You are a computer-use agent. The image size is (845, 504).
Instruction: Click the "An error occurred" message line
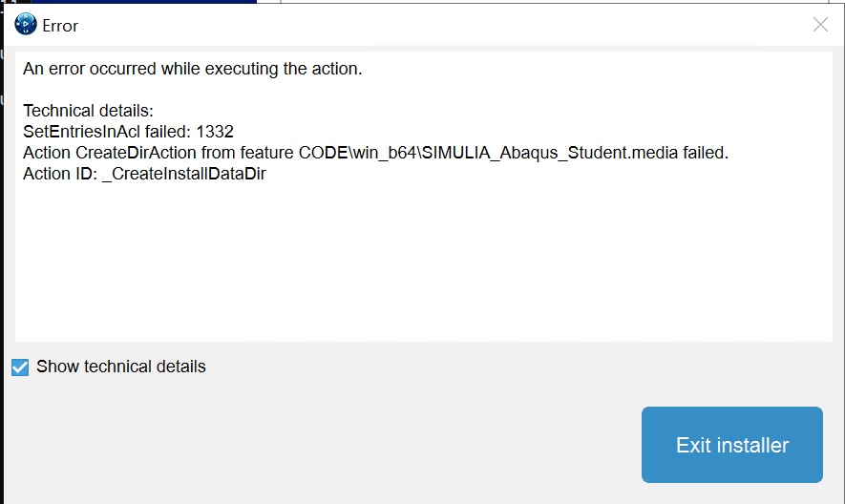(192, 69)
